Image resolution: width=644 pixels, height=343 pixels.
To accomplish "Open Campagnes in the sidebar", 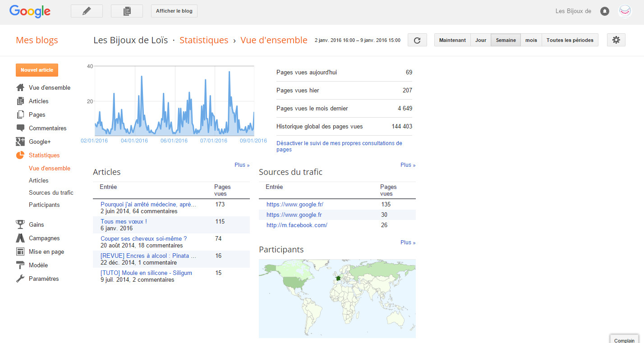I will [x=44, y=238].
